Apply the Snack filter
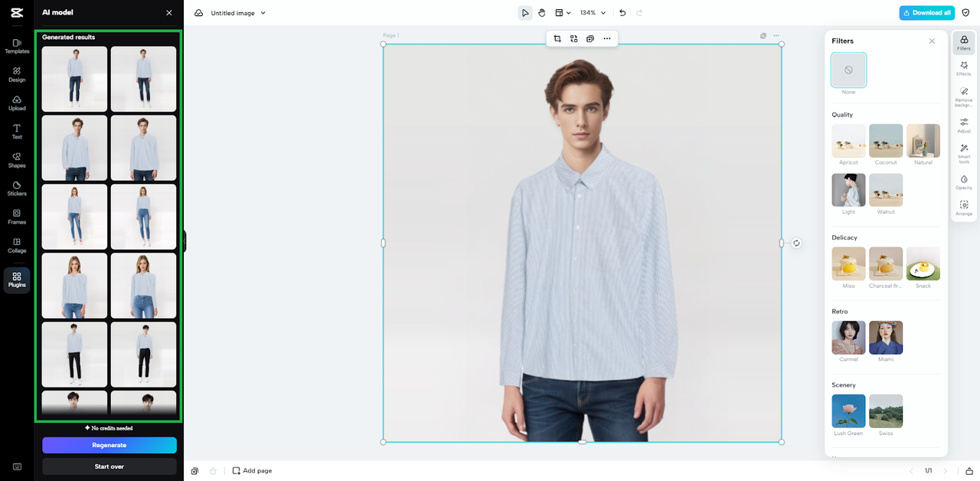The image size is (980, 481). (923, 263)
